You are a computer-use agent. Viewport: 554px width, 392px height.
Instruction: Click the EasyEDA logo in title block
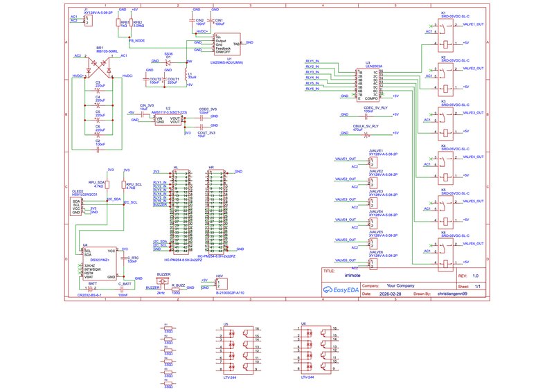click(341, 290)
